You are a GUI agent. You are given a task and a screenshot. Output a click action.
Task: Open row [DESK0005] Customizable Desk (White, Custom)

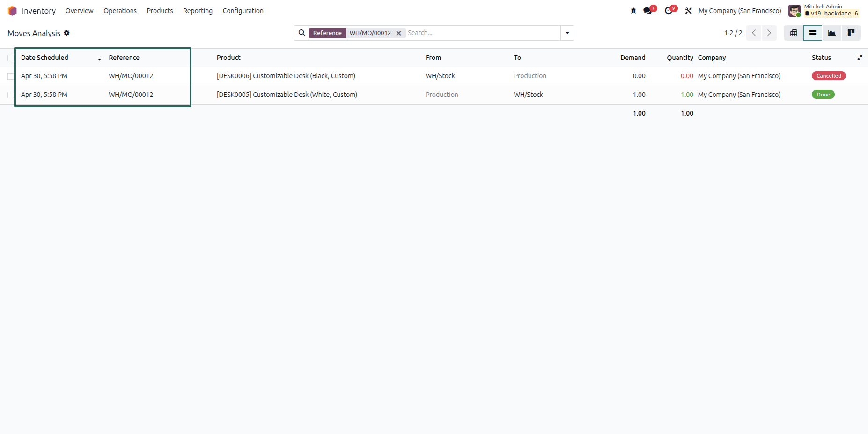click(434, 95)
